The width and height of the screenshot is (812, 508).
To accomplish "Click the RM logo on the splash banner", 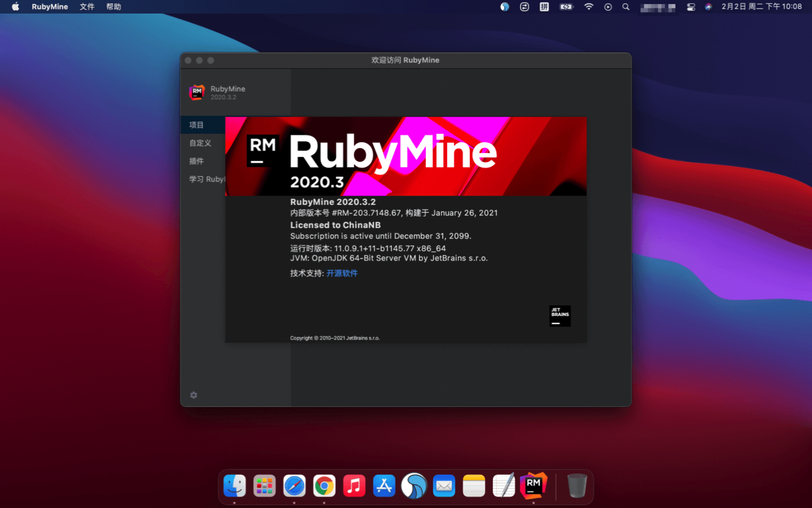I will click(263, 151).
